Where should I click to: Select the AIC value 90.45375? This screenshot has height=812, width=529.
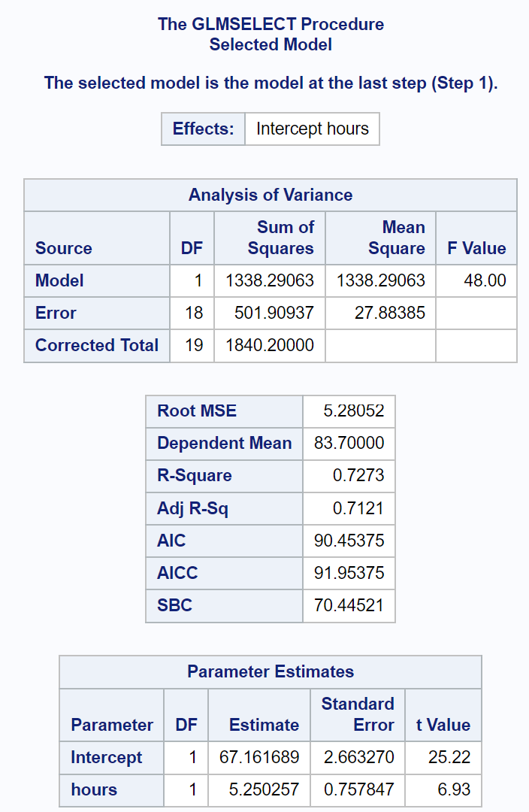coord(349,541)
